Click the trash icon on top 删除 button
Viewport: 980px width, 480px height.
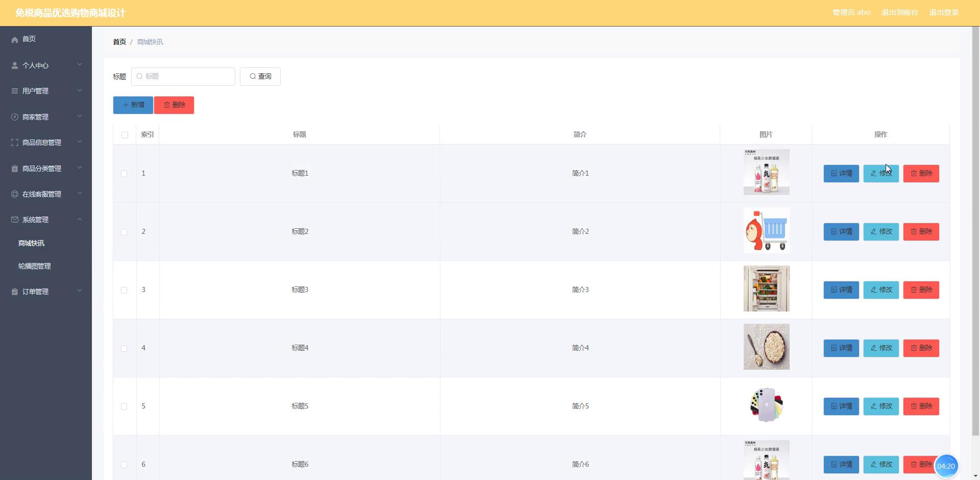(167, 105)
